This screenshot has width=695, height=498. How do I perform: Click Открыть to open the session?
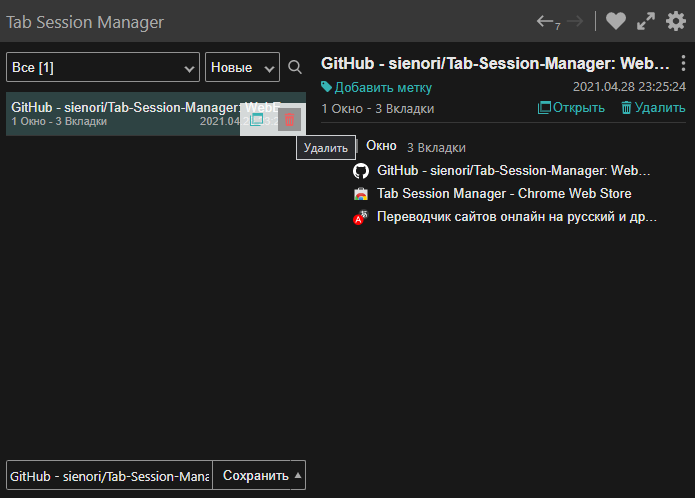click(x=571, y=108)
